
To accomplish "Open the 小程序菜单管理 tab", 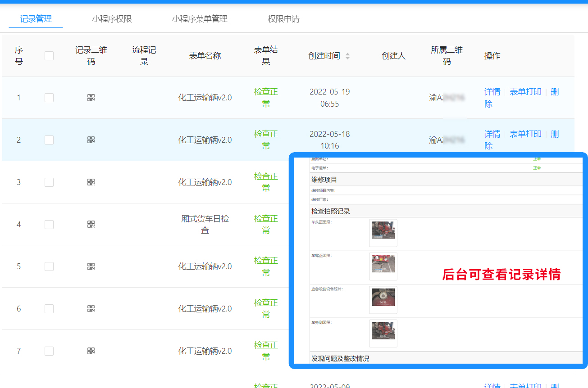I will point(200,19).
